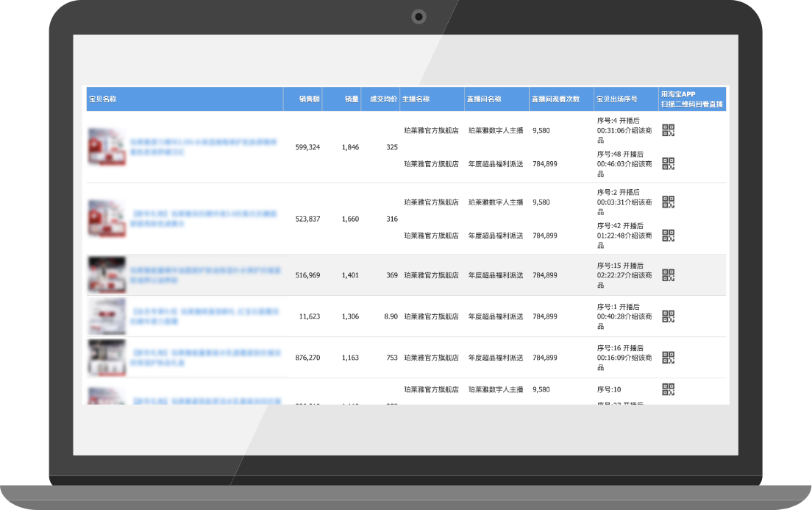Sort by the 销售额 column header
The height and width of the screenshot is (510, 812).
coord(309,99)
